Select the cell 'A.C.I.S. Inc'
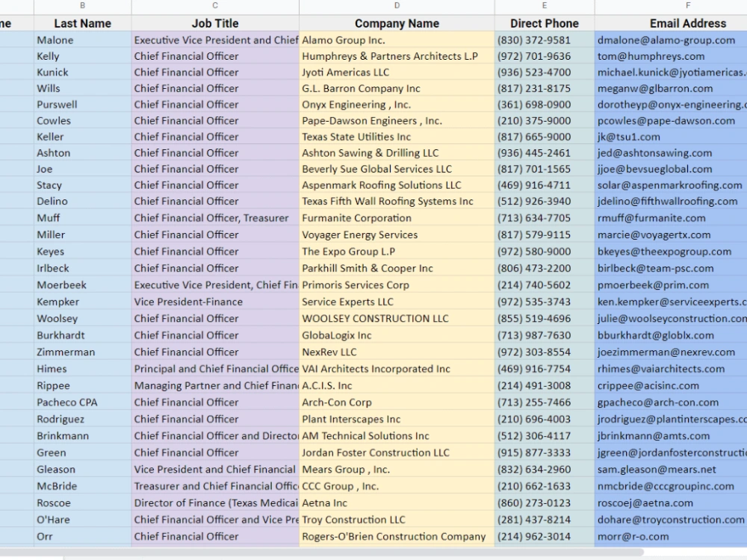The width and height of the screenshot is (747, 560). click(397, 386)
